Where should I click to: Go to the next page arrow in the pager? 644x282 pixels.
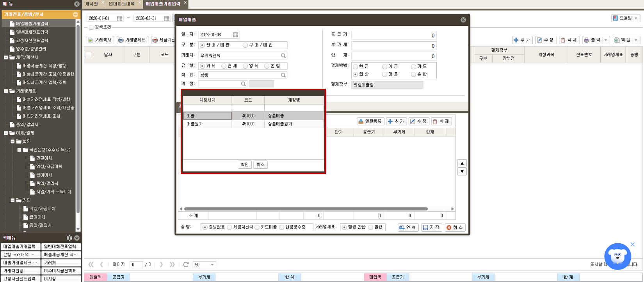pos(161,264)
